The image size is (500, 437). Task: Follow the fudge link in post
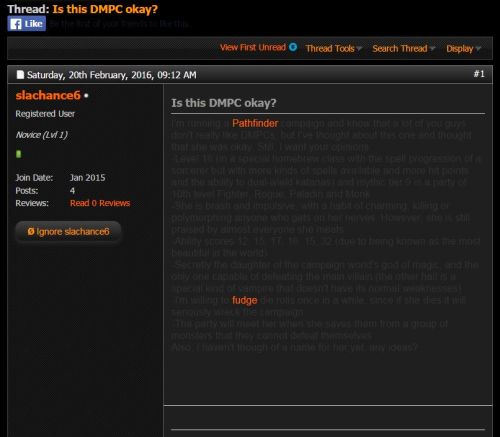[x=245, y=300]
